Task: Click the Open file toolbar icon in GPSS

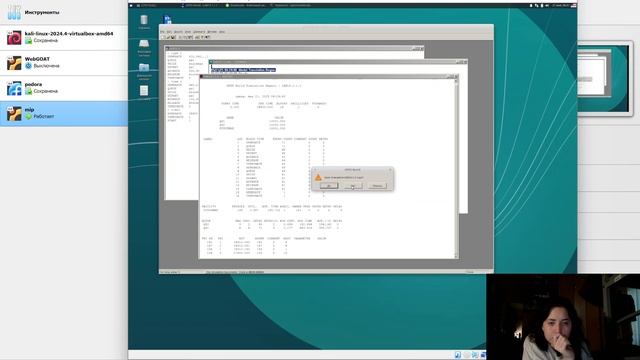Action: tap(168, 37)
